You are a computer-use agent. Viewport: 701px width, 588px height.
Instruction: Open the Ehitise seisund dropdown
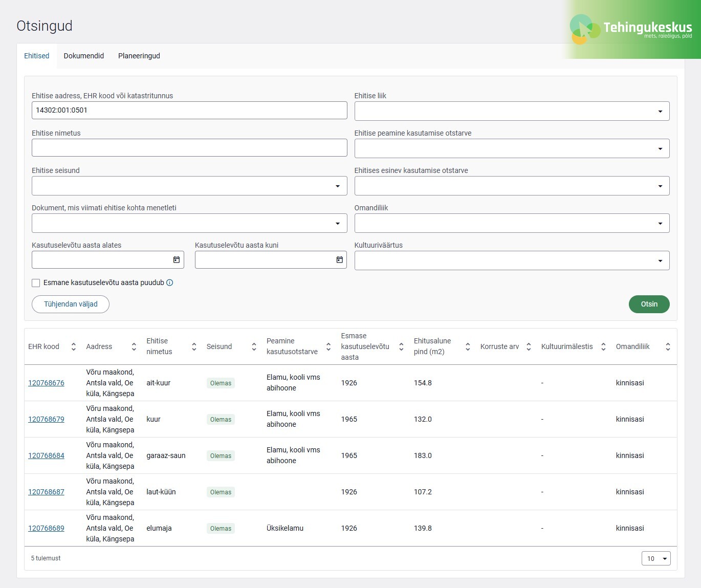tap(189, 186)
